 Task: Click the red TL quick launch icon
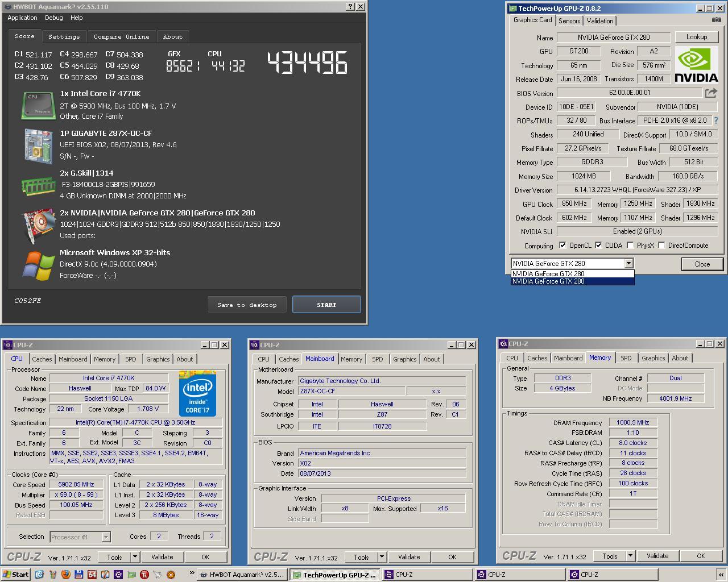click(144, 575)
